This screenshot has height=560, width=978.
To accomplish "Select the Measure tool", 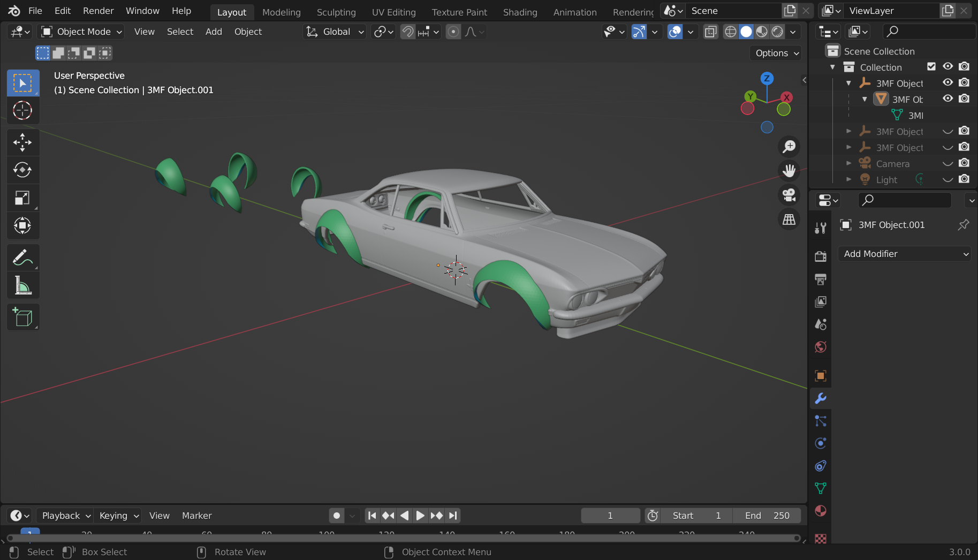I will click(x=22, y=286).
